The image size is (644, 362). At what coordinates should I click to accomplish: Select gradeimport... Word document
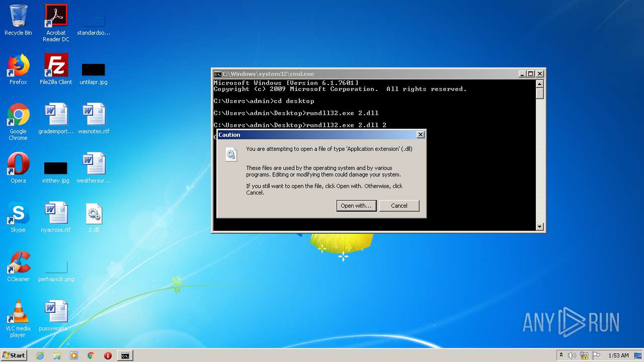click(x=56, y=119)
